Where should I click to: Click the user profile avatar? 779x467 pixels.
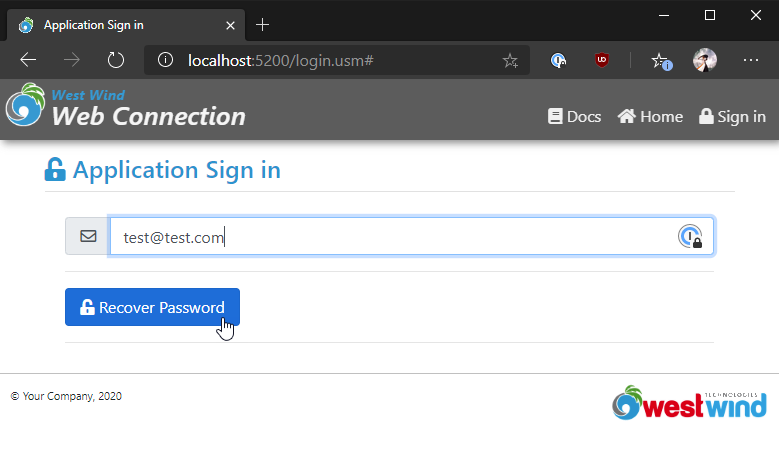click(x=705, y=61)
